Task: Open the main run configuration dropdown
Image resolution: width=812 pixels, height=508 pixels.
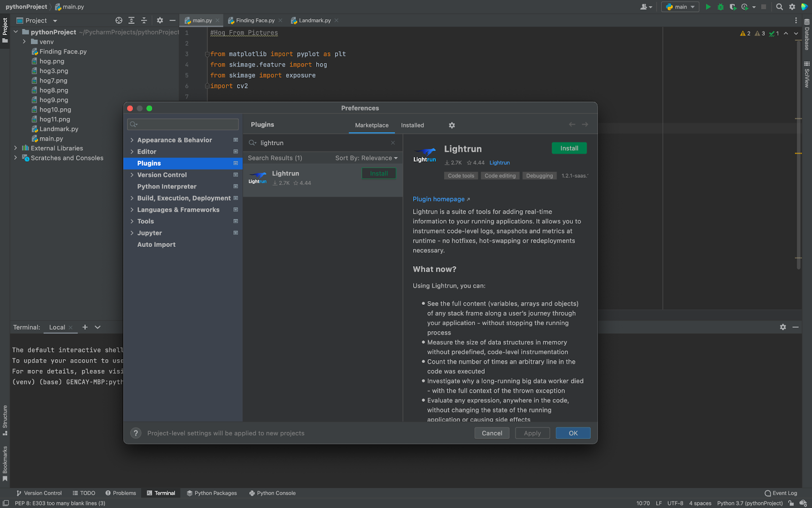Action: pyautogui.click(x=680, y=7)
